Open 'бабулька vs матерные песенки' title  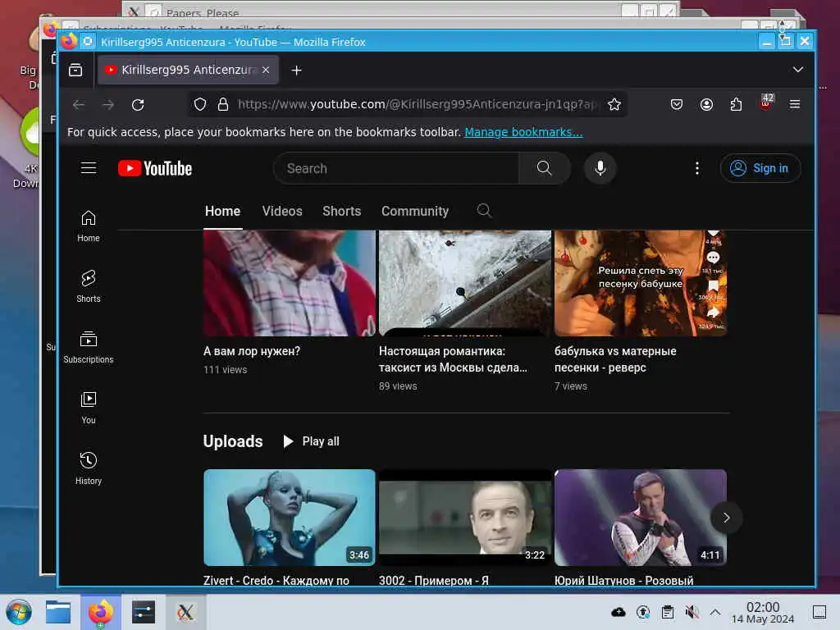click(615, 359)
